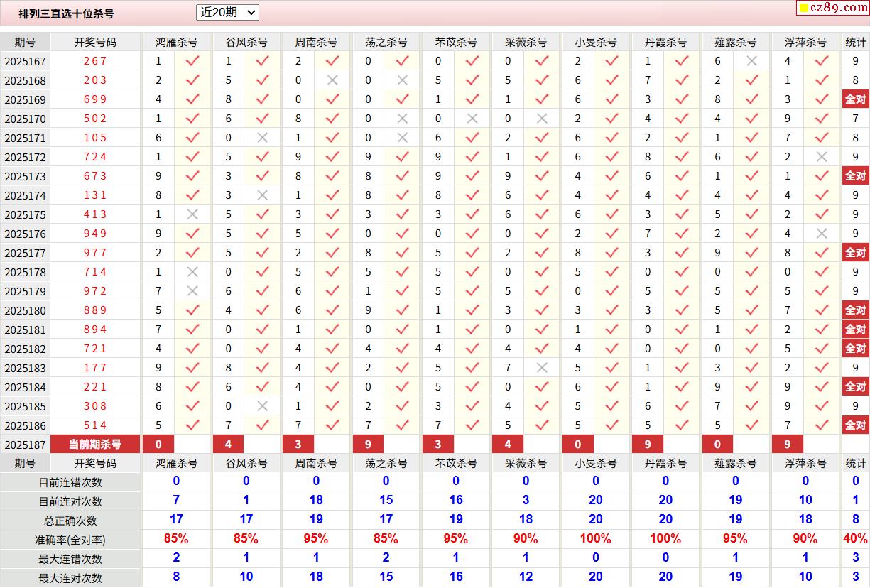Screen dimensions: 870x588
Task: Click 荡之 current kill number 9 in row 2025187
Action: (368, 445)
